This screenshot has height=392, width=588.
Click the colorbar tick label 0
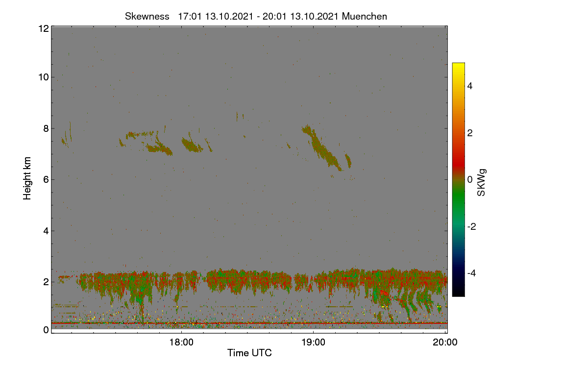470,179
